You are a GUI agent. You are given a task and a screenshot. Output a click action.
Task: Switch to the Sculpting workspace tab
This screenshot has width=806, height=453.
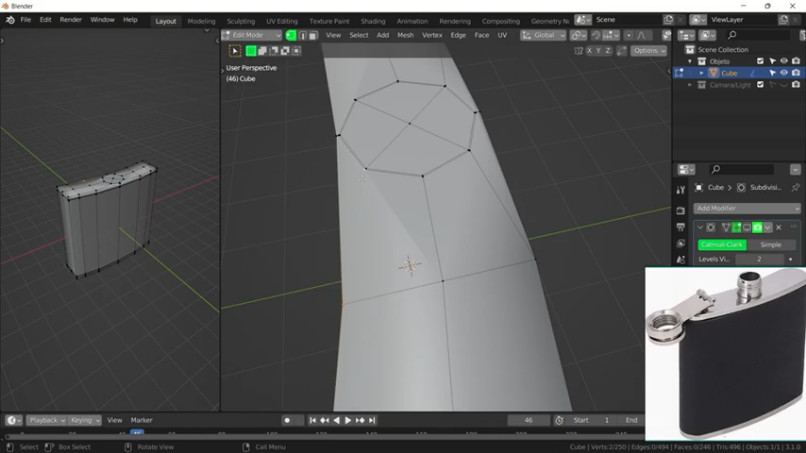(x=241, y=21)
